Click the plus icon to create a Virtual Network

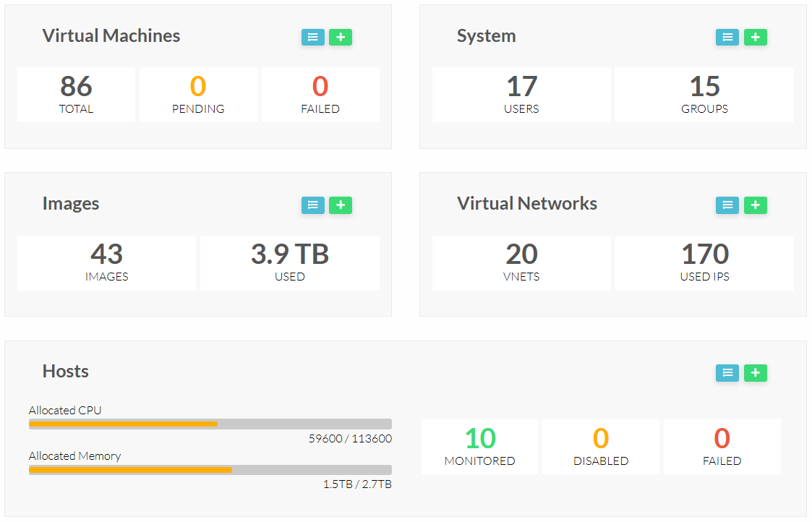click(x=755, y=205)
